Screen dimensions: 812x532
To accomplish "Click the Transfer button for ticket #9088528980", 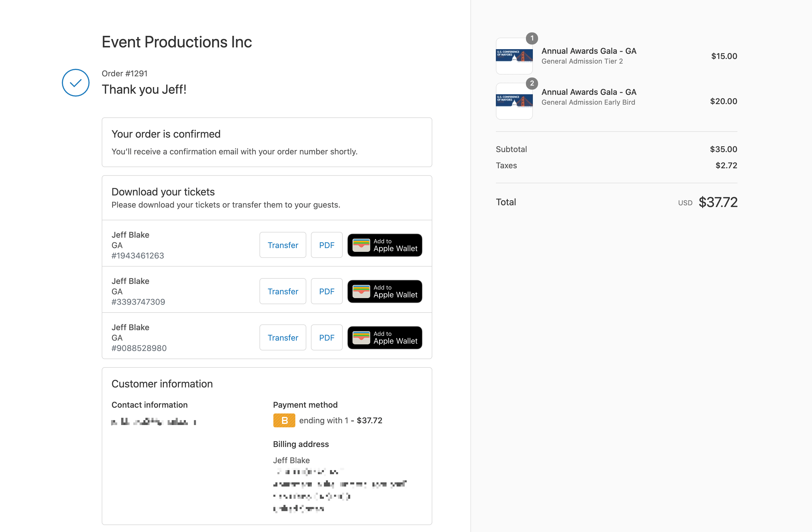I will click(282, 337).
